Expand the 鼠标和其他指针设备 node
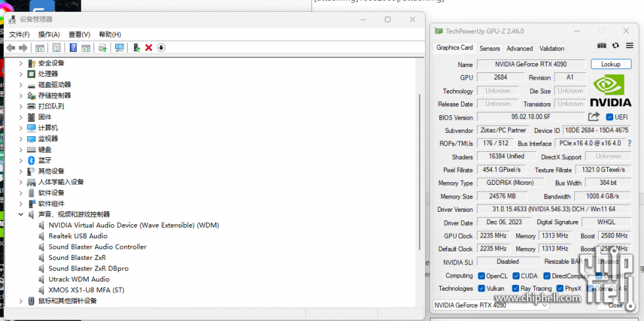The width and height of the screenshot is (644, 321). tap(20, 301)
